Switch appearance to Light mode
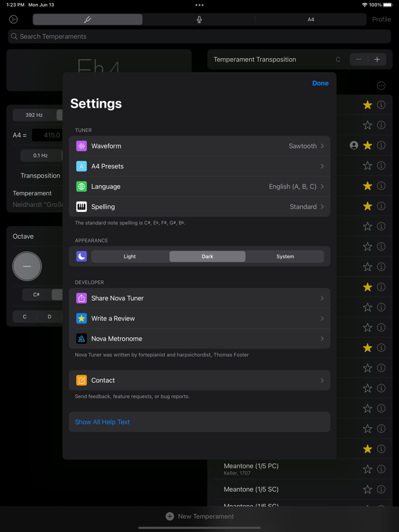 click(x=129, y=256)
